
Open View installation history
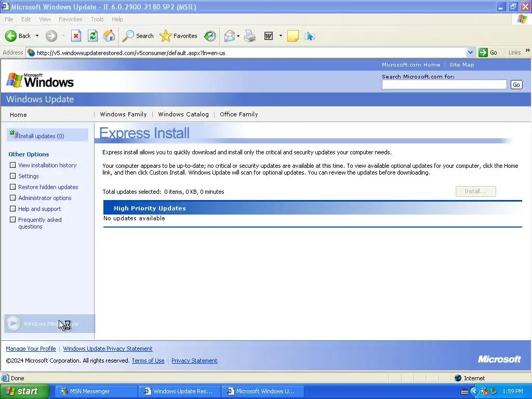[x=47, y=165]
